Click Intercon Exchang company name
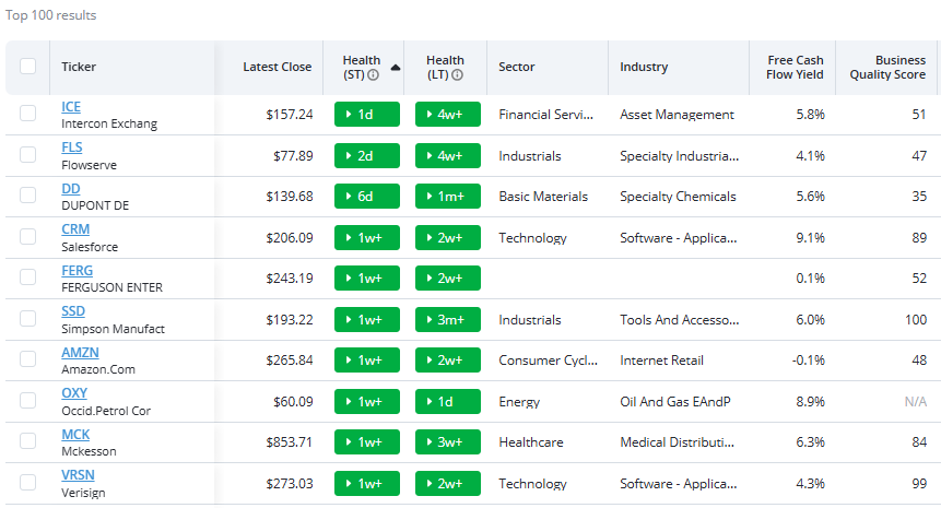 pyautogui.click(x=109, y=124)
